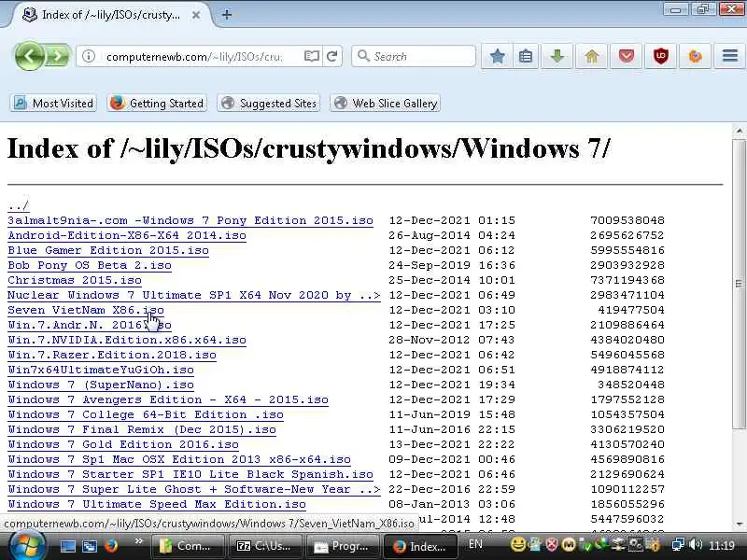Screen dimensions: 747x560
Task: Switch to Index... Firefox taskbar button
Action: click(421, 546)
